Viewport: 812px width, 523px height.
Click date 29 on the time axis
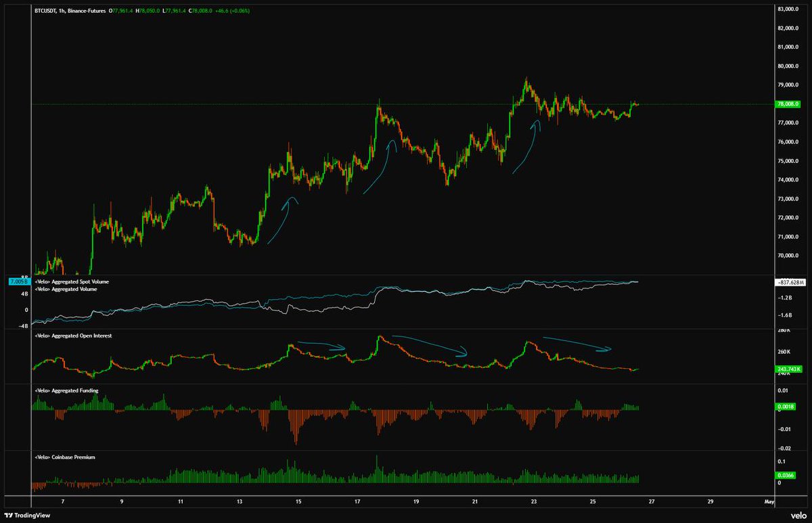tap(710, 502)
